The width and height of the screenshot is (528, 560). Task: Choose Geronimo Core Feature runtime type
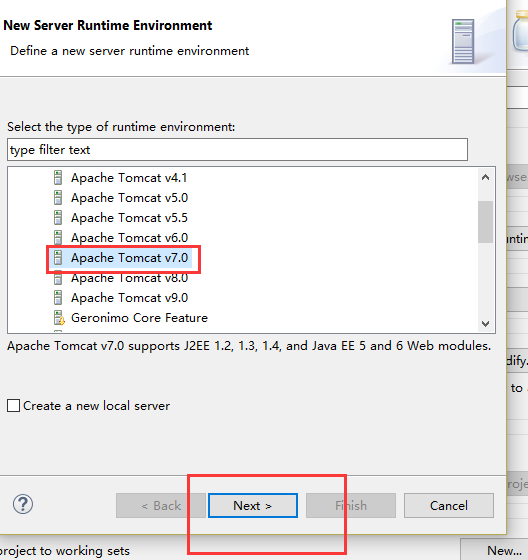point(139,318)
